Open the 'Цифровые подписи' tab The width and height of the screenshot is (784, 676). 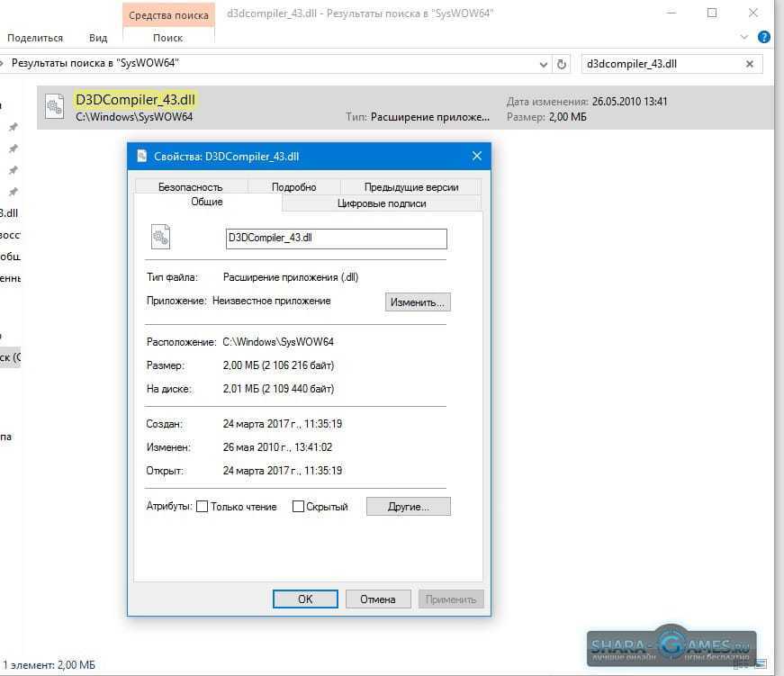pyautogui.click(x=382, y=203)
